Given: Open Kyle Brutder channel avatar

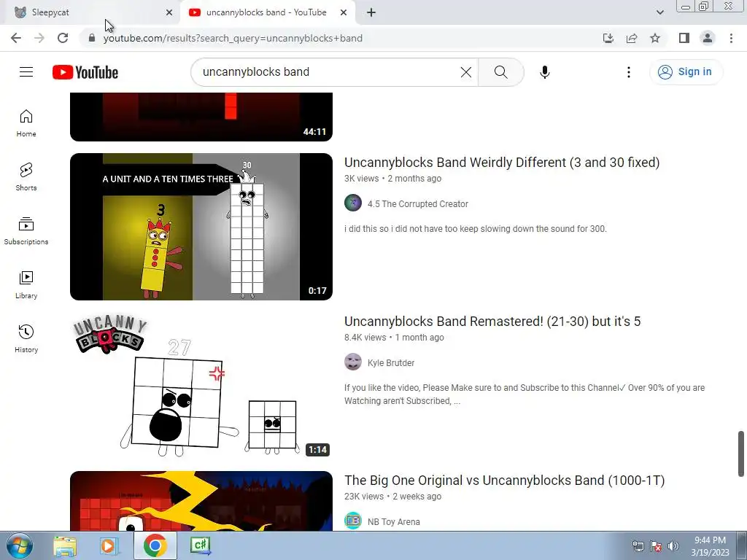Looking at the screenshot, I should pyautogui.click(x=353, y=362).
